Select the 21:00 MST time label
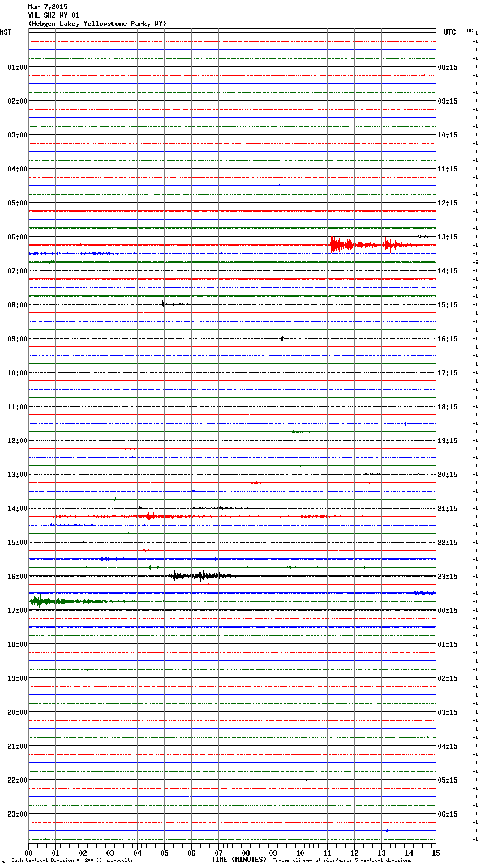The height and width of the screenshot is (868, 481). [x=18, y=746]
